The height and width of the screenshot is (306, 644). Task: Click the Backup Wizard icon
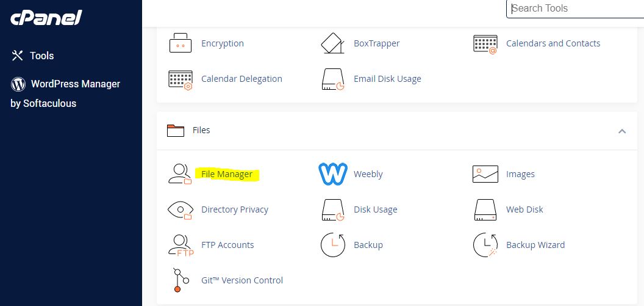(485, 245)
